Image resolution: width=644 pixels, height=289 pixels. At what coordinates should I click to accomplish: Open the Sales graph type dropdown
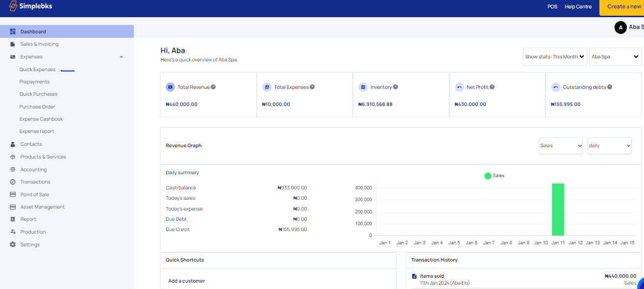tap(561, 146)
